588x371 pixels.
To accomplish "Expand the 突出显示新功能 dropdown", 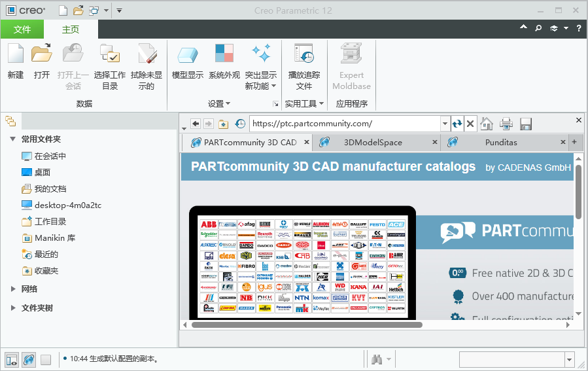I will click(273, 86).
